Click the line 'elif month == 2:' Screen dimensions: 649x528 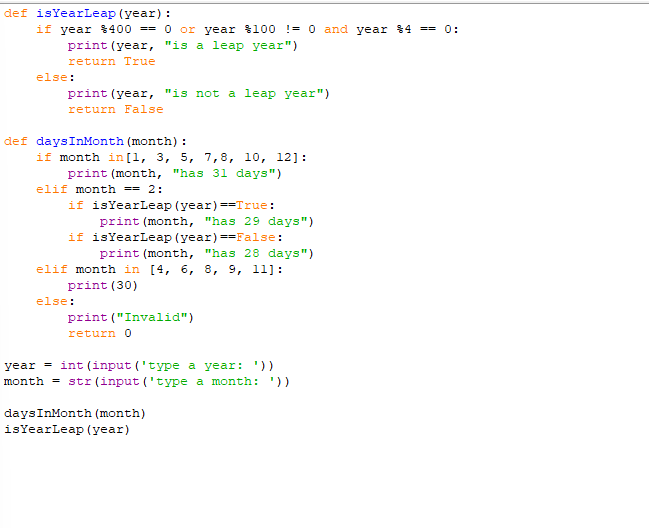tap(99, 190)
